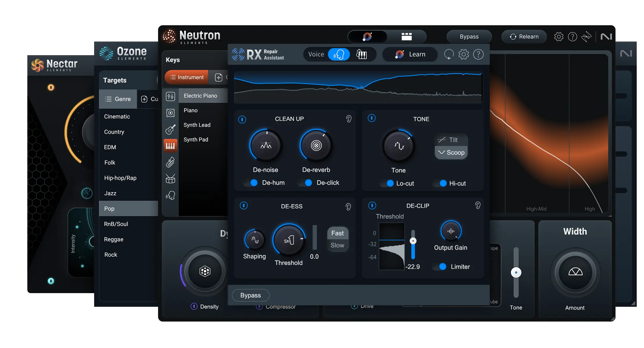
Task: Click the ear listen icon in De-clip panel
Action: 478,205
